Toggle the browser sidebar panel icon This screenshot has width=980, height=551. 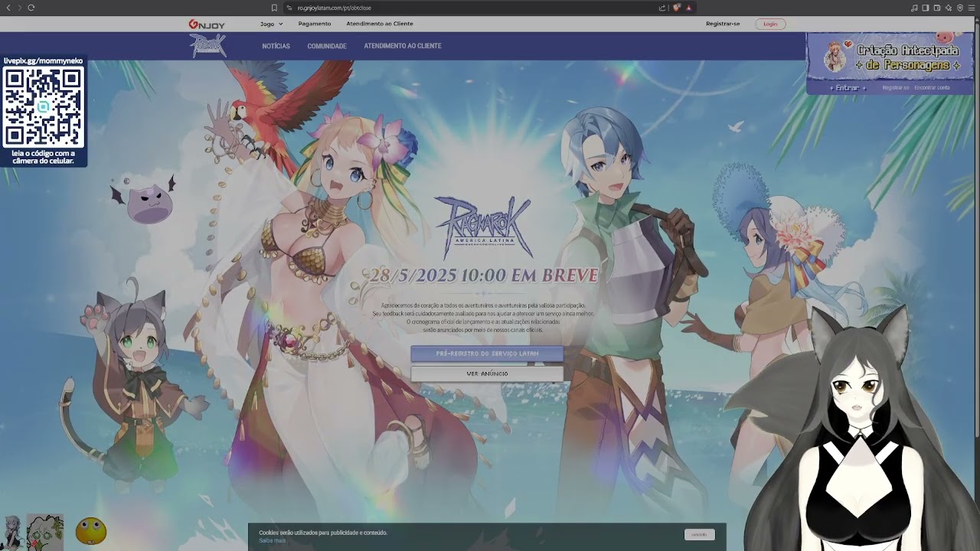[926, 8]
